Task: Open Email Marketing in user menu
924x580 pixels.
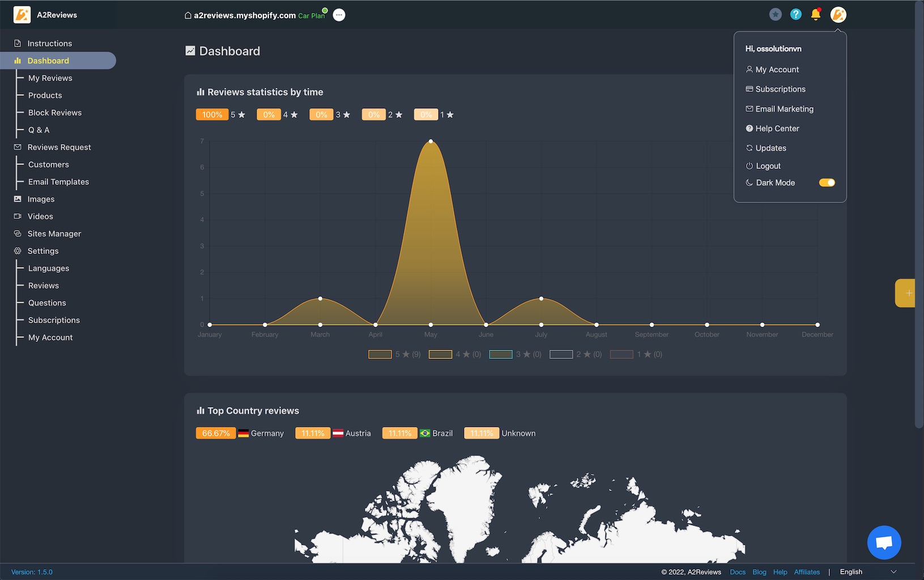Action: point(784,109)
